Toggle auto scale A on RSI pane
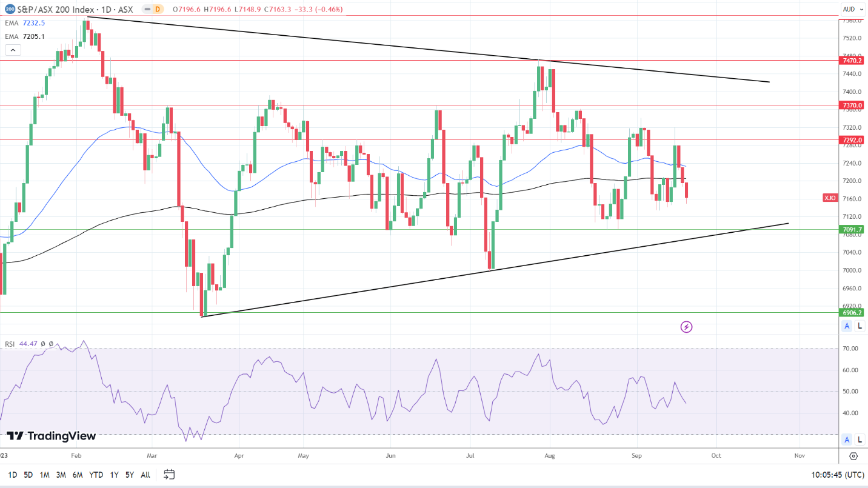The height and width of the screenshot is (488, 868). [847, 440]
